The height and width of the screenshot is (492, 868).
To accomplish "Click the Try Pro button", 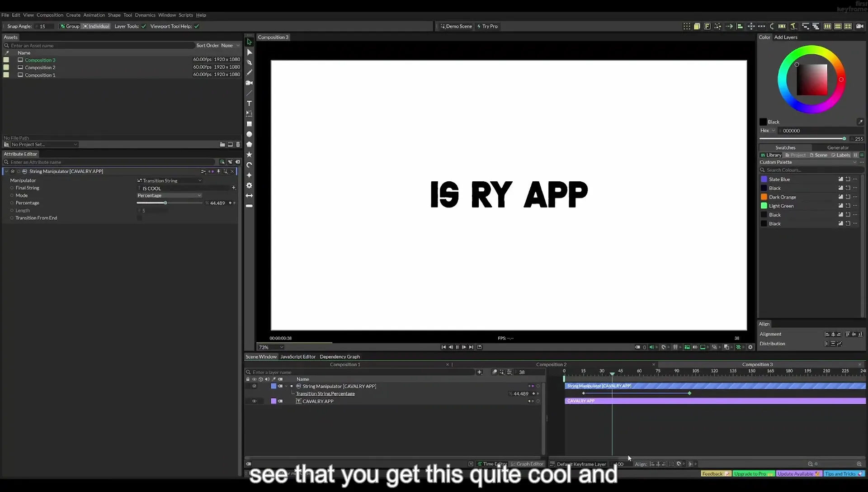I will pyautogui.click(x=487, y=26).
